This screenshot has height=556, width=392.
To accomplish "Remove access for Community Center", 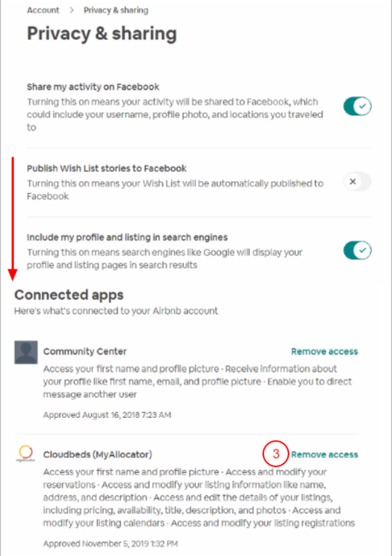I will click(x=324, y=351).
